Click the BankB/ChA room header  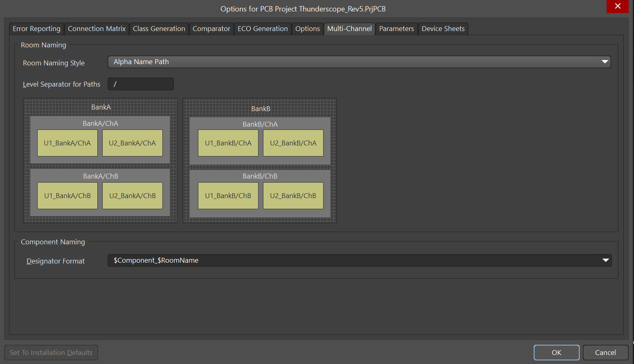[260, 124]
